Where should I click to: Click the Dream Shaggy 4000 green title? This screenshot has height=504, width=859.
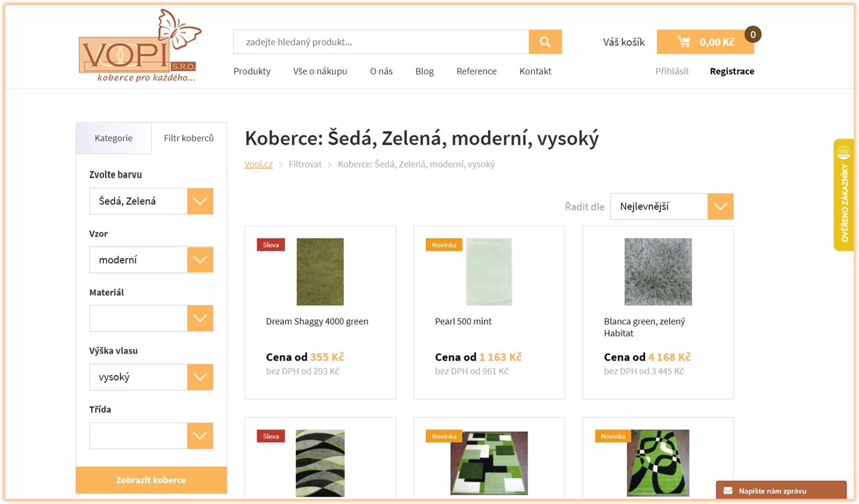317,321
